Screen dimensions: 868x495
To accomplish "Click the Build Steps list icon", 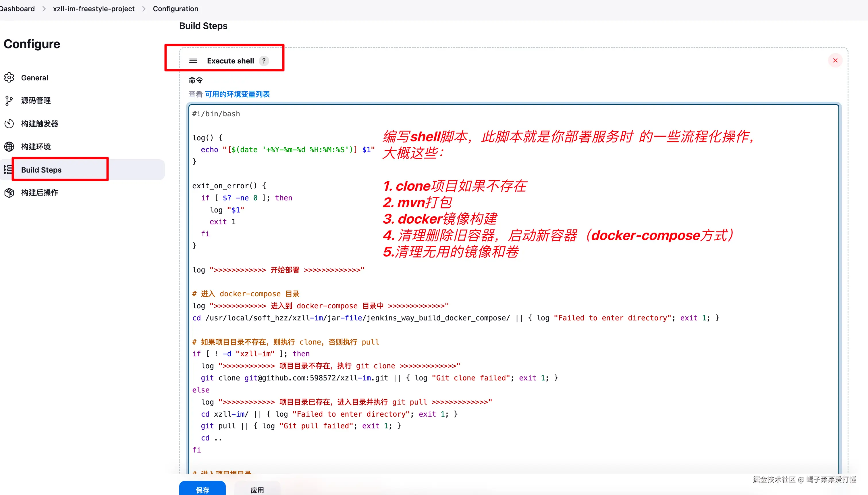I will pyautogui.click(x=9, y=170).
